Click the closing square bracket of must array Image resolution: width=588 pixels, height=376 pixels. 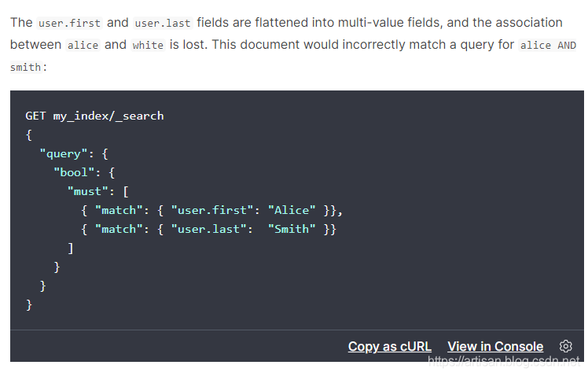(70, 248)
